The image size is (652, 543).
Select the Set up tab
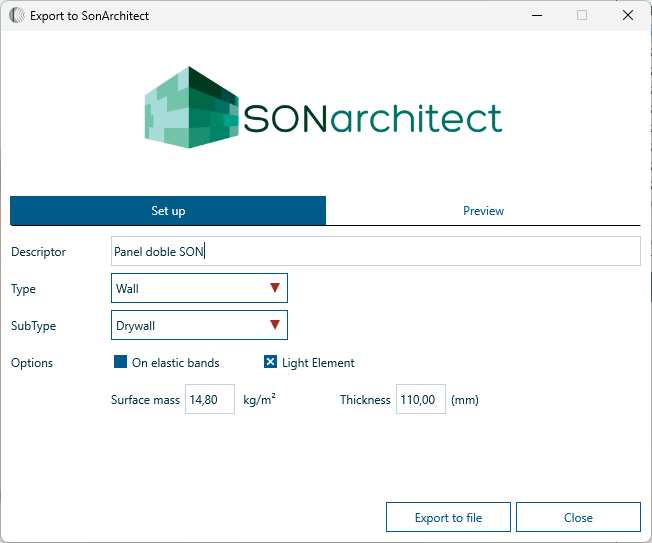168,211
